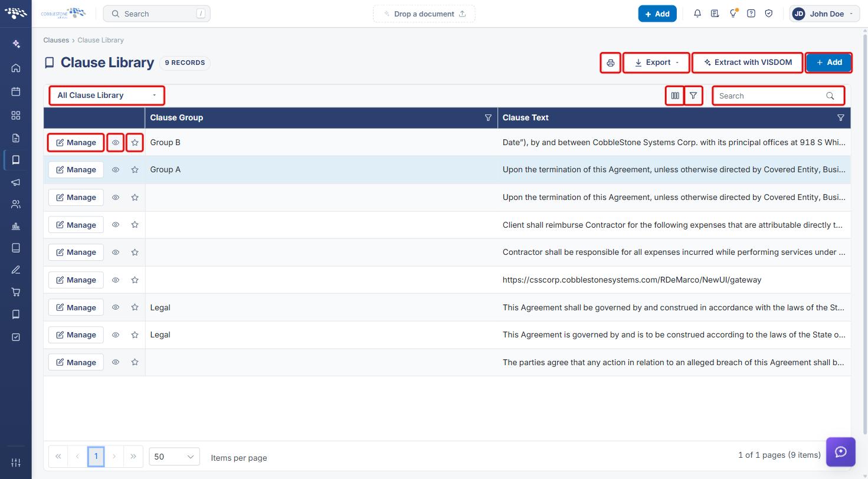The width and height of the screenshot is (868, 479).
Task: Expand the Export dropdown menu
Action: pyautogui.click(x=657, y=63)
